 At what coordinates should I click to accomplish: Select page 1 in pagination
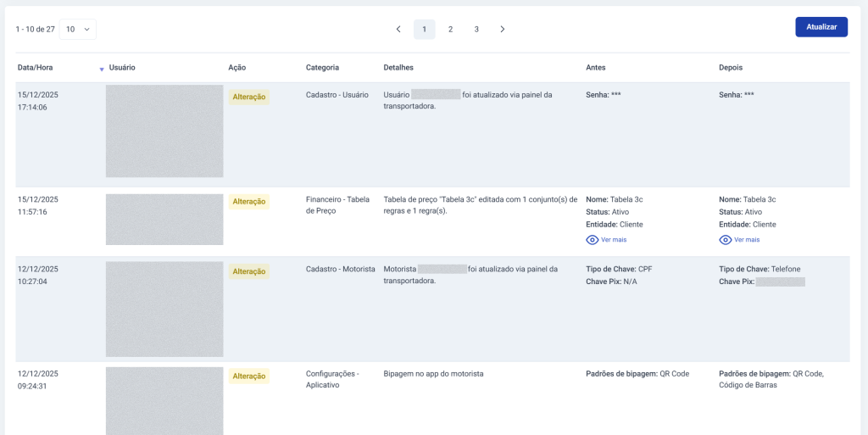(x=424, y=30)
